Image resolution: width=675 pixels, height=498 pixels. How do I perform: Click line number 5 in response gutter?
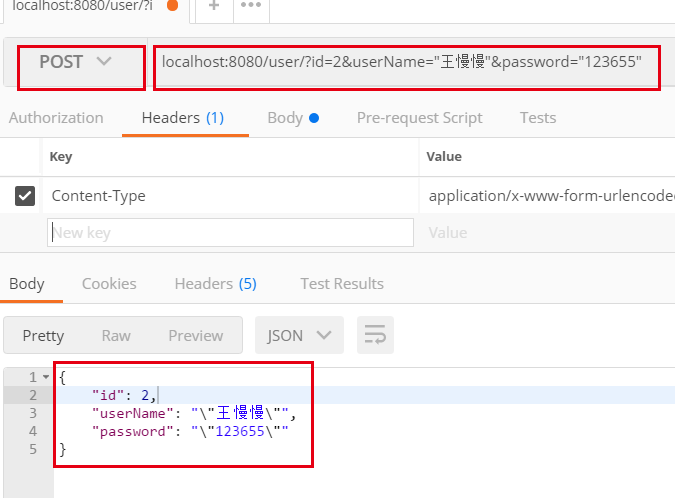point(33,449)
